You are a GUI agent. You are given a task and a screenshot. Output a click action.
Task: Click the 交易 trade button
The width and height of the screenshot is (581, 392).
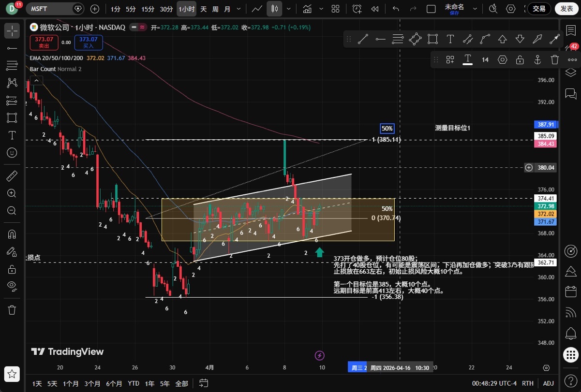click(539, 9)
